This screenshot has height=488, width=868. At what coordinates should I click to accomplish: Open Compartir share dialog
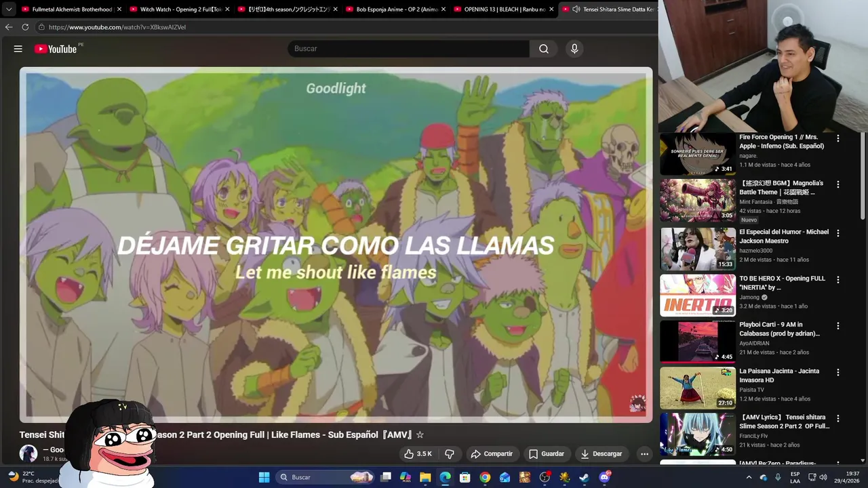pos(492,454)
